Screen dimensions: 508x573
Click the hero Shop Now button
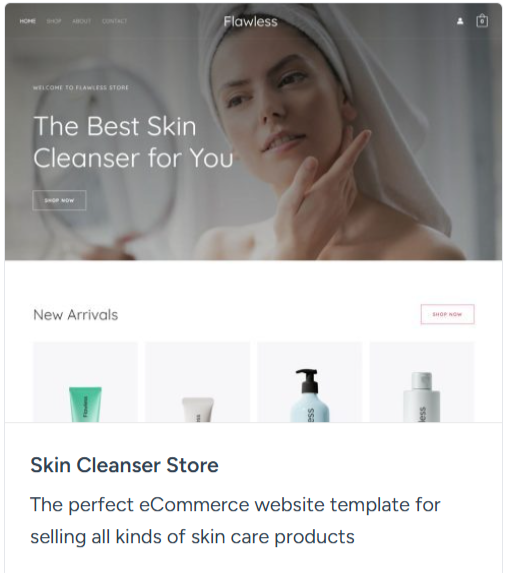[59, 200]
